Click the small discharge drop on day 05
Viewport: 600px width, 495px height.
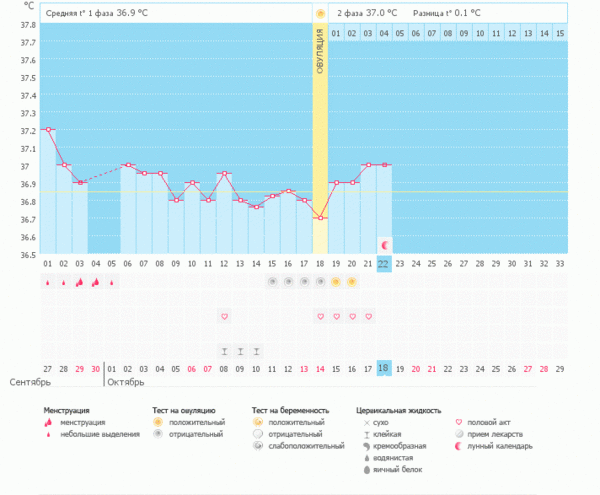[111, 283]
